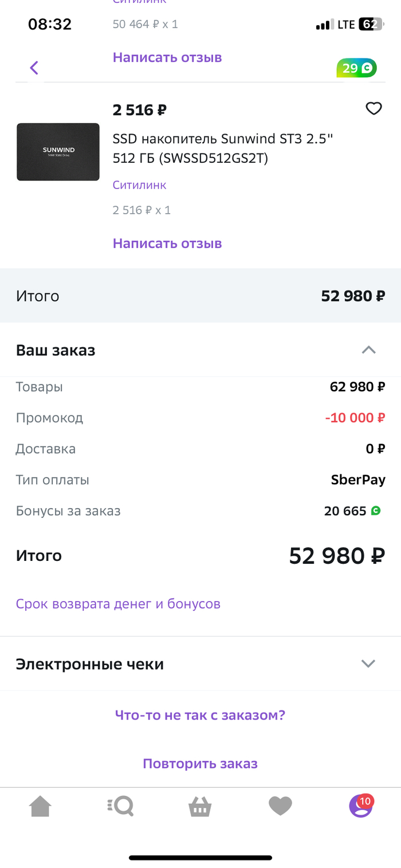
Task: Tap the green bonus icon near 20 665
Action: coord(376,510)
